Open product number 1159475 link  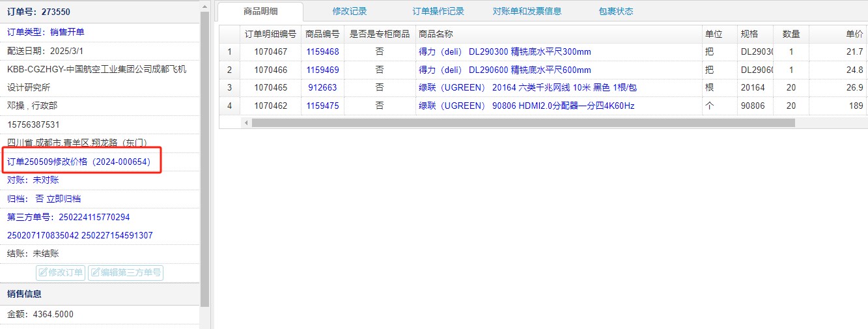pos(322,106)
